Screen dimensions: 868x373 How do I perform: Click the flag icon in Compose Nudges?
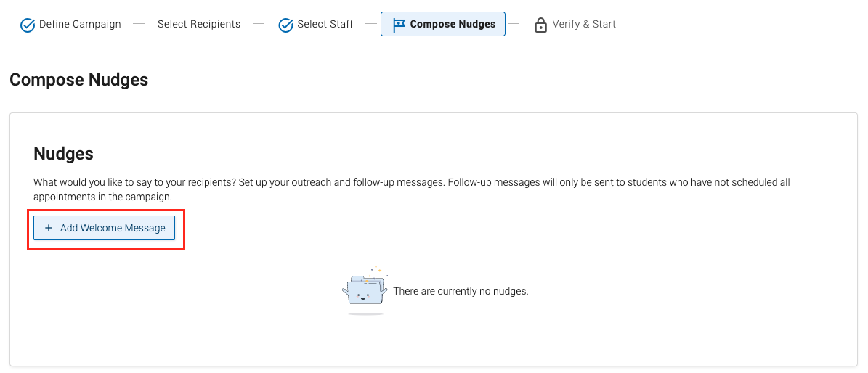399,25
